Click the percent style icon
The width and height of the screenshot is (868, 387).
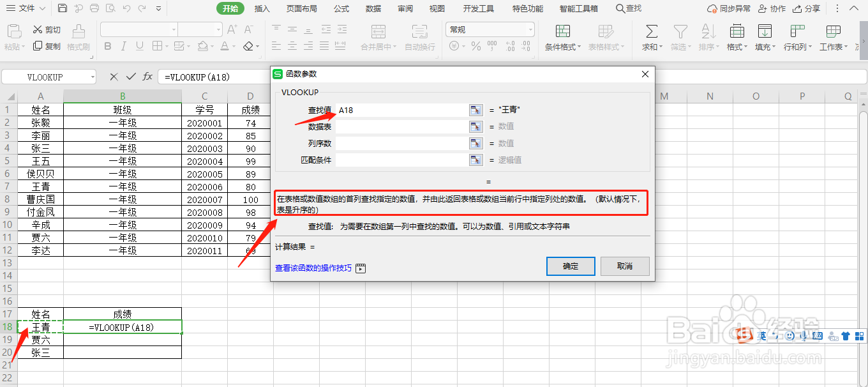(477, 46)
